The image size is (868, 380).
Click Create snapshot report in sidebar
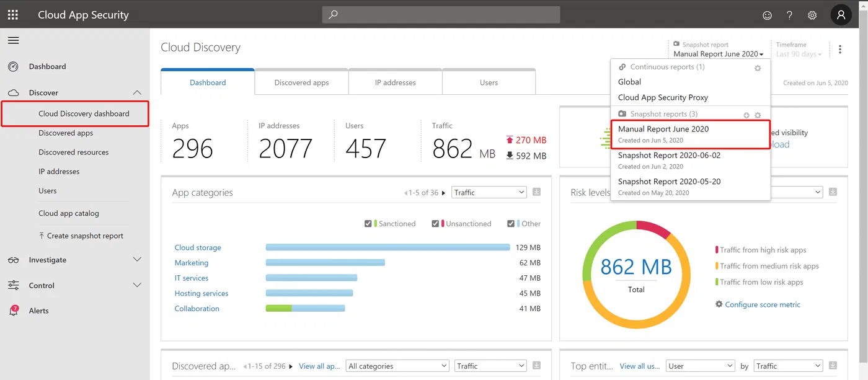click(81, 236)
